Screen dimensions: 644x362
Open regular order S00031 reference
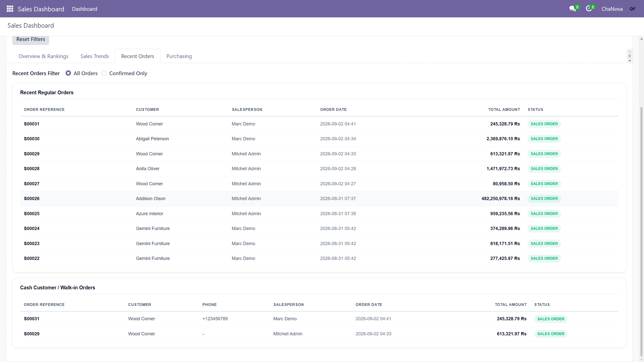pyautogui.click(x=31, y=124)
